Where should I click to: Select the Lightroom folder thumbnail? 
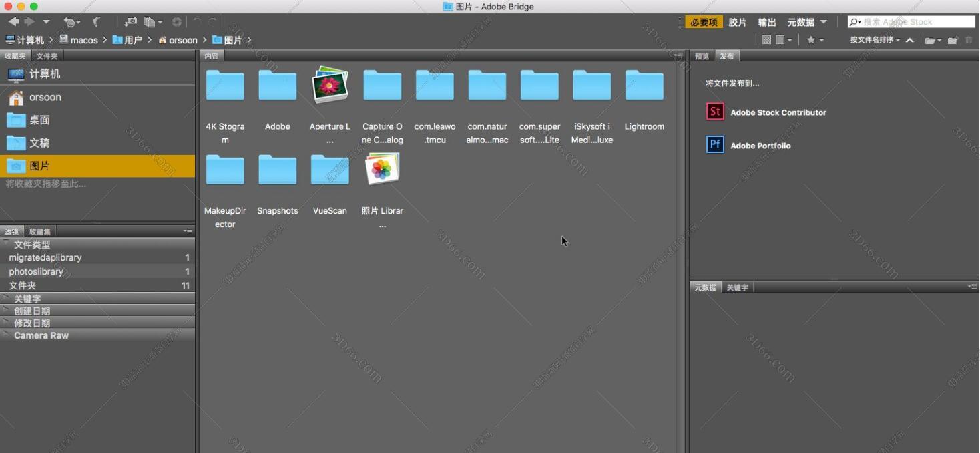(x=644, y=87)
